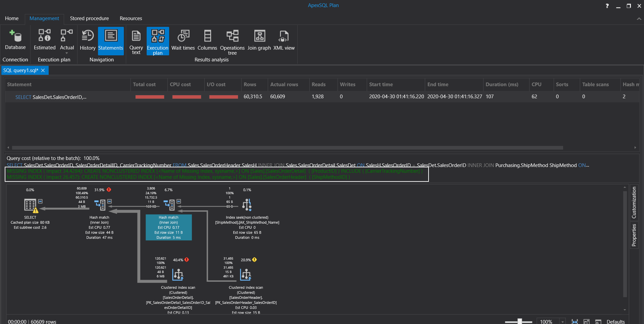The height and width of the screenshot is (324, 644).
Task: Open the Wait times analysis
Action: [183, 40]
